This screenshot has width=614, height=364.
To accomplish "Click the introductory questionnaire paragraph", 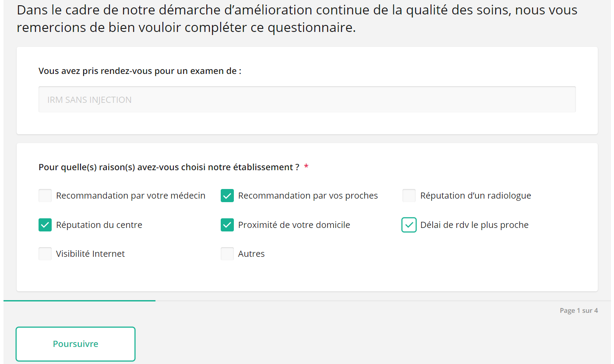I will point(297,19).
